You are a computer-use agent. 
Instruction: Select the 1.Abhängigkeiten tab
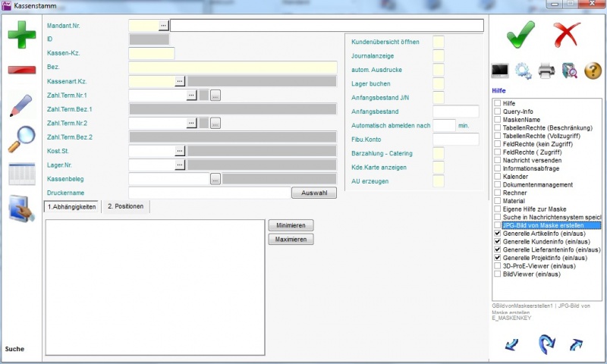coord(72,206)
